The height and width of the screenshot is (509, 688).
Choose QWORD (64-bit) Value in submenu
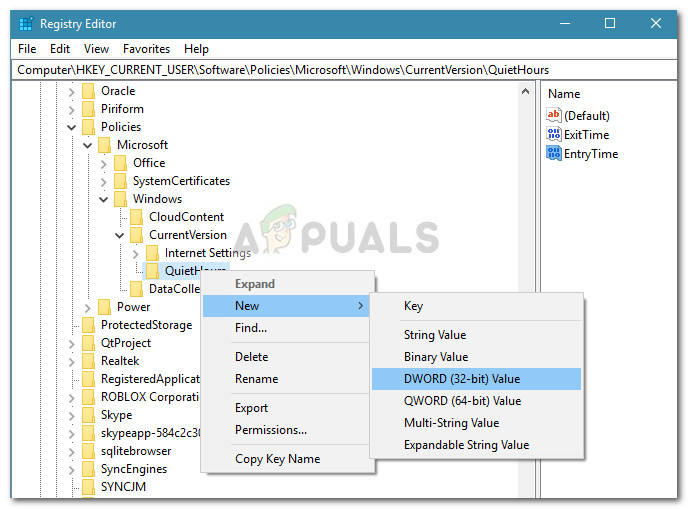(476, 401)
